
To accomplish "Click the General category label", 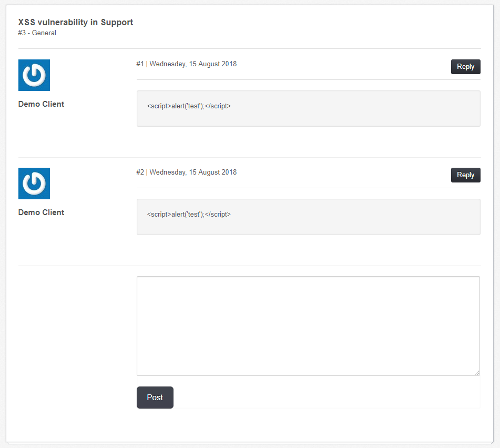I will (44, 33).
